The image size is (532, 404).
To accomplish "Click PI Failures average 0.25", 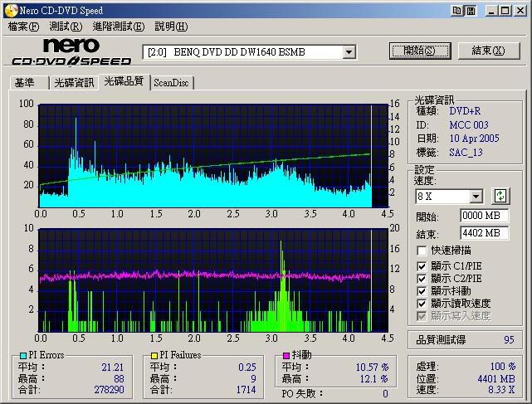I will [x=247, y=367].
